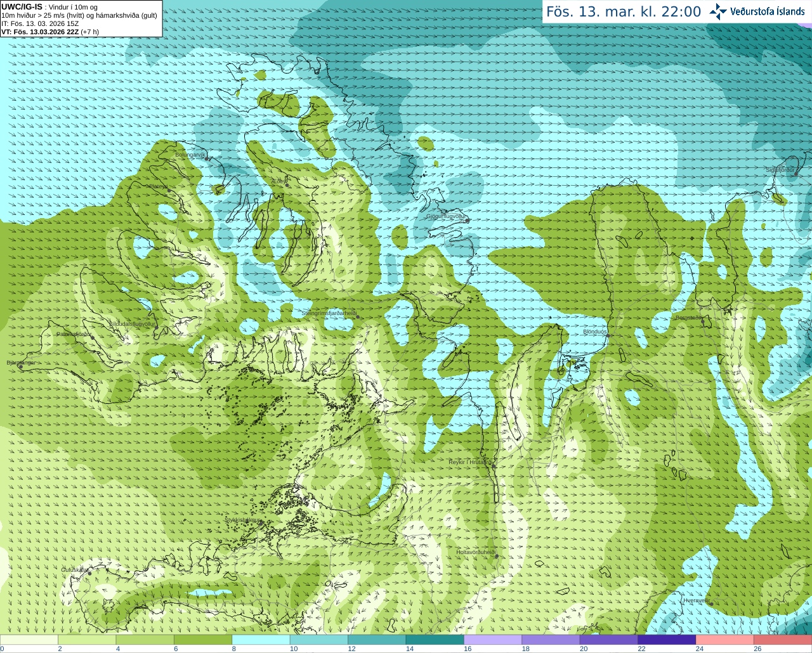Select the date header Fös. 13. mar. kl. 22:00
The image size is (812, 653).
tap(624, 12)
